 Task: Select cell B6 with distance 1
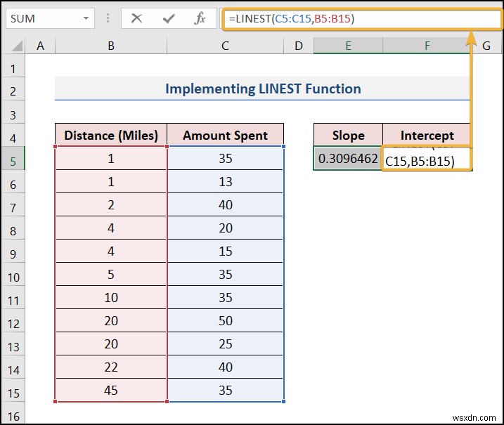[x=111, y=181]
